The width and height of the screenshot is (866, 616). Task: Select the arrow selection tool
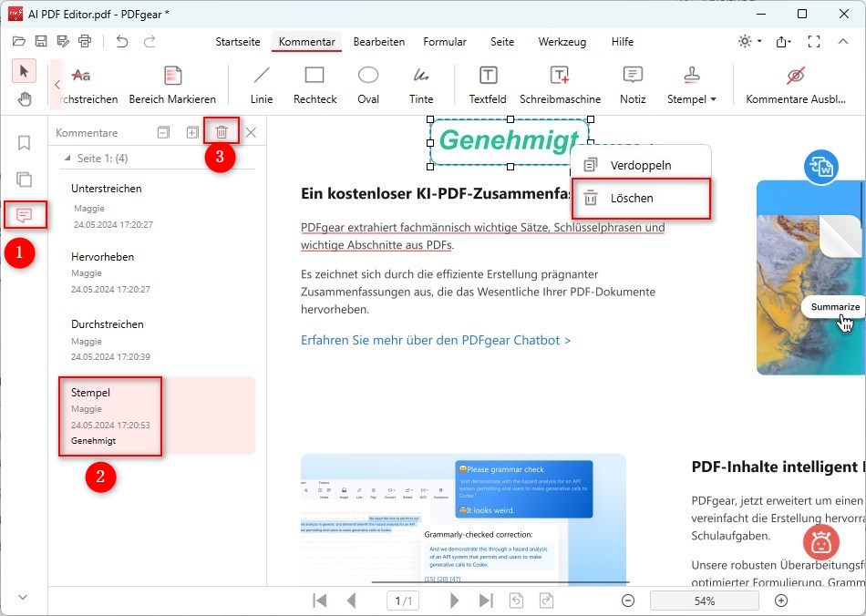coord(24,71)
